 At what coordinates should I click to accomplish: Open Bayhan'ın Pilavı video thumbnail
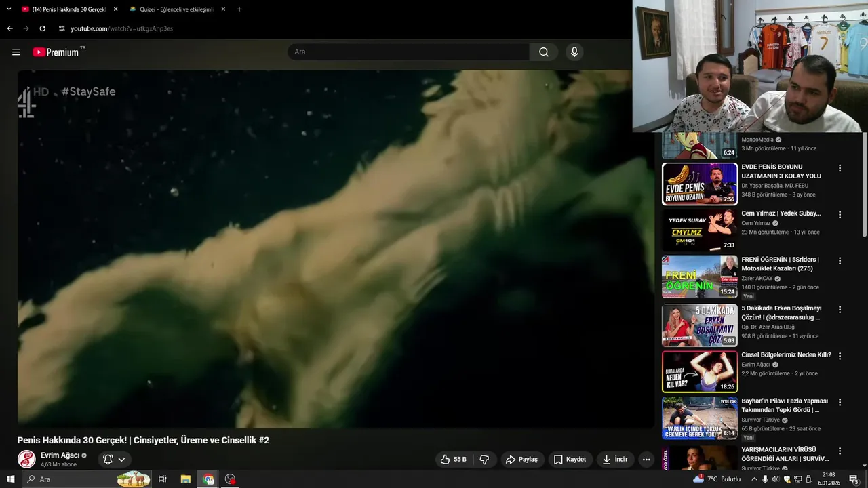(700, 418)
